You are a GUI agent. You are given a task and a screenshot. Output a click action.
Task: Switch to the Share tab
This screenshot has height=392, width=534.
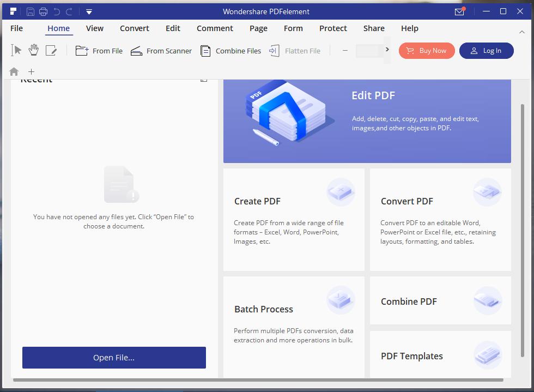click(x=374, y=28)
